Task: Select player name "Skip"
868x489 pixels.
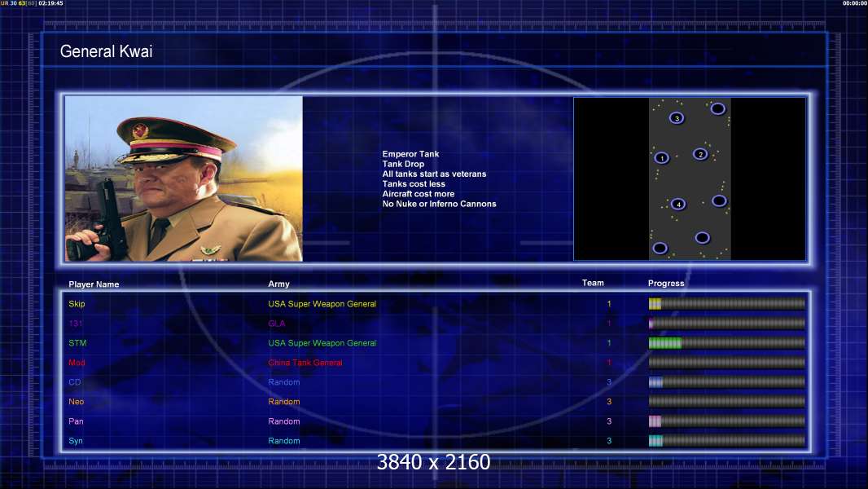Action: click(x=77, y=304)
